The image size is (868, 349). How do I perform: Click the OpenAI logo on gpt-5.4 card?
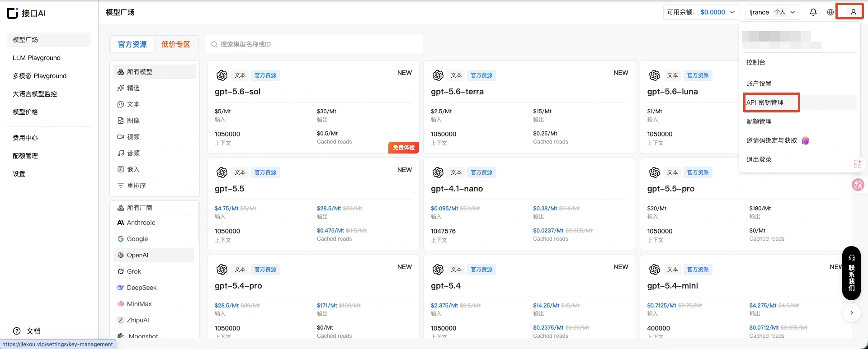pyautogui.click(x=438, y=270)
